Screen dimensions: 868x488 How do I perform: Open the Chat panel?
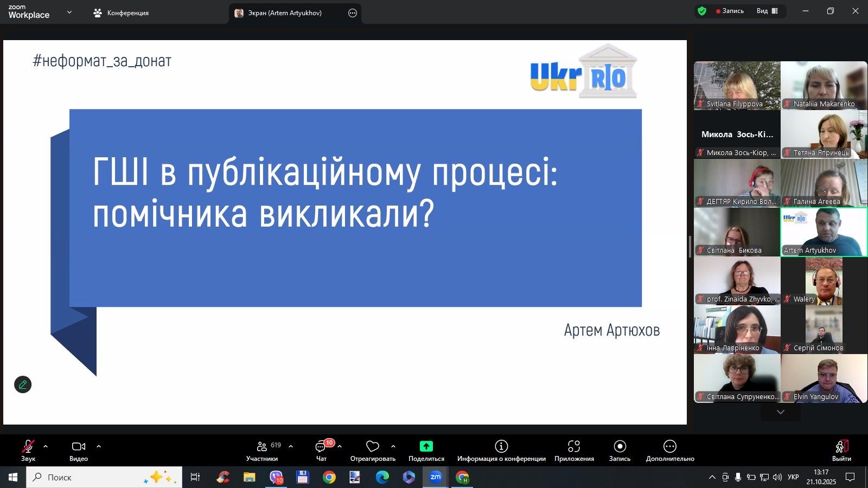click(322, 451)
